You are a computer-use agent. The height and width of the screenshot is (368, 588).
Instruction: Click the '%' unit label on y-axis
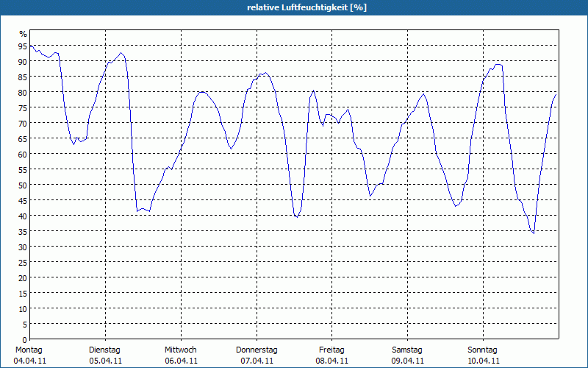pos(24,34)
